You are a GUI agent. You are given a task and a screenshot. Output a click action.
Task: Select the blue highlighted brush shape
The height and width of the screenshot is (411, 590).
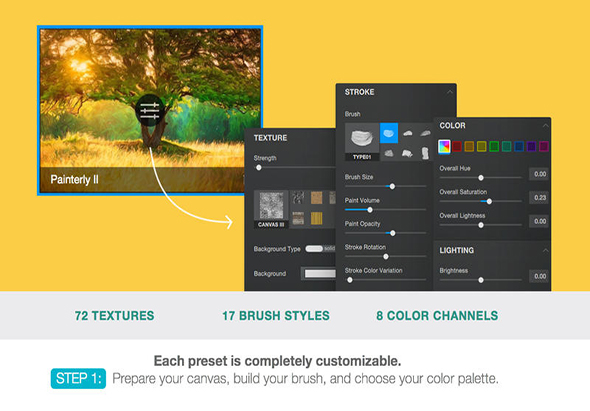point(389,133)
